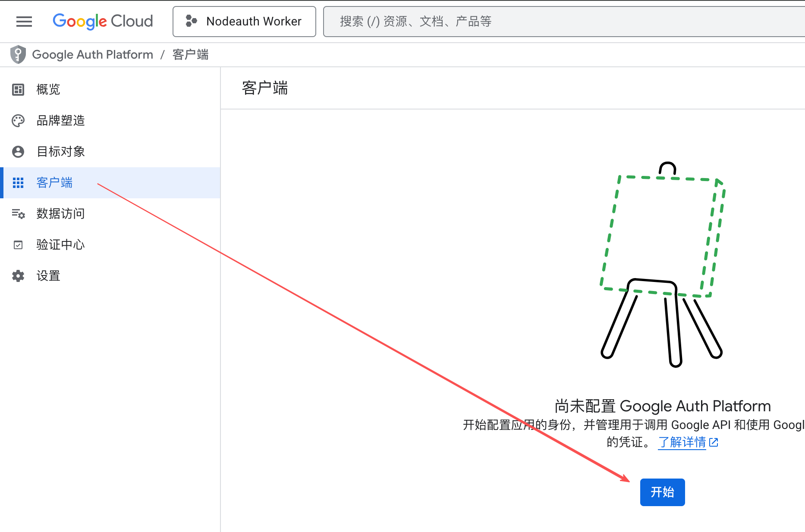Click the Google Cloud logo
The height and width of the screenshot is (532, 805).
tap(103, 21)
